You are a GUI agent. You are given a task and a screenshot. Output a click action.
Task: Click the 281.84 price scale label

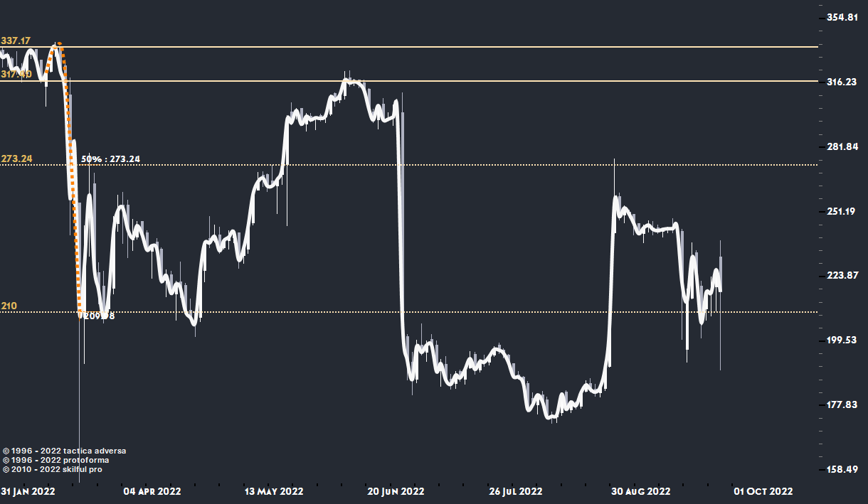(842, 146)
